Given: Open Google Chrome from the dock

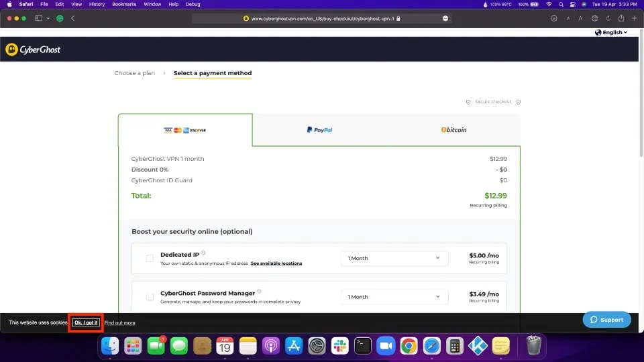Looking at the screenshot, I should (x=409, y=346).
